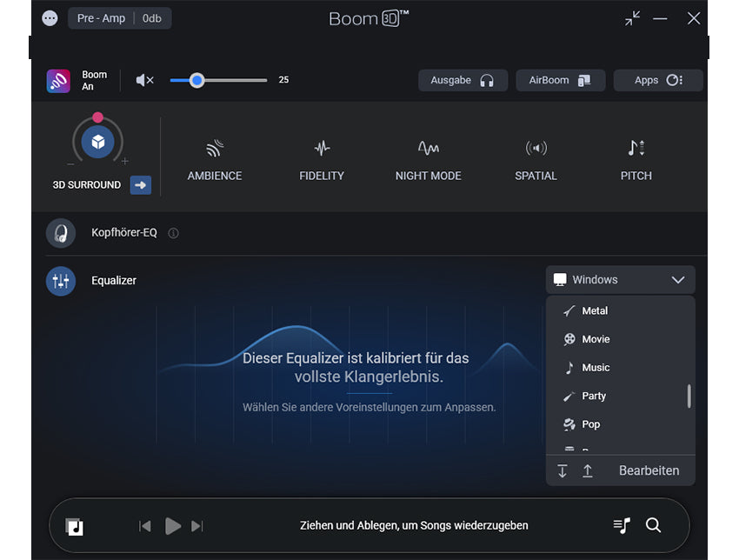Viewport: 739px width, 560px height.
Task: Click the Pre-Amp 0db control
Action: click(x=119, y=18)
